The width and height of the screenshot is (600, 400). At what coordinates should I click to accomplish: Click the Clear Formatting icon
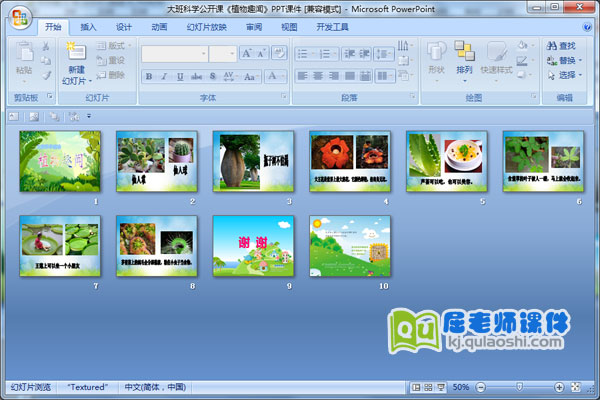tap(279, 53)
